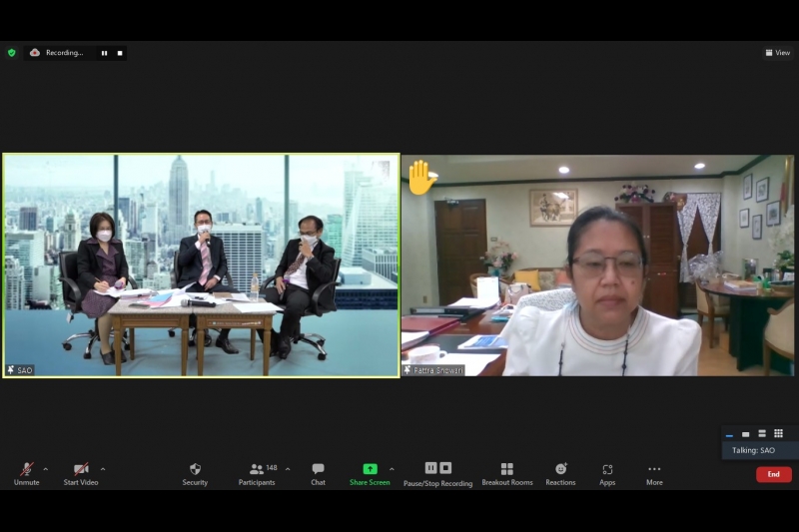Select the SAO video tile

click(201, 266)
